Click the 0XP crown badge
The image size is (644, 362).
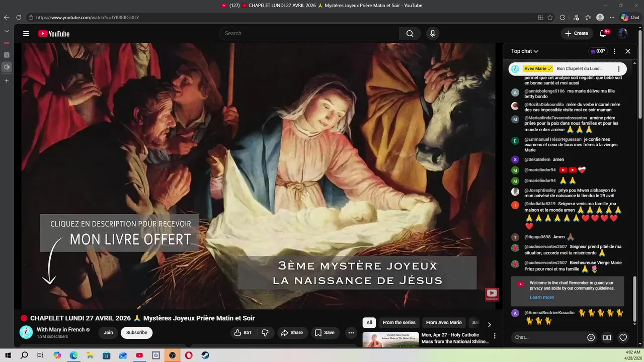(598, 51)
